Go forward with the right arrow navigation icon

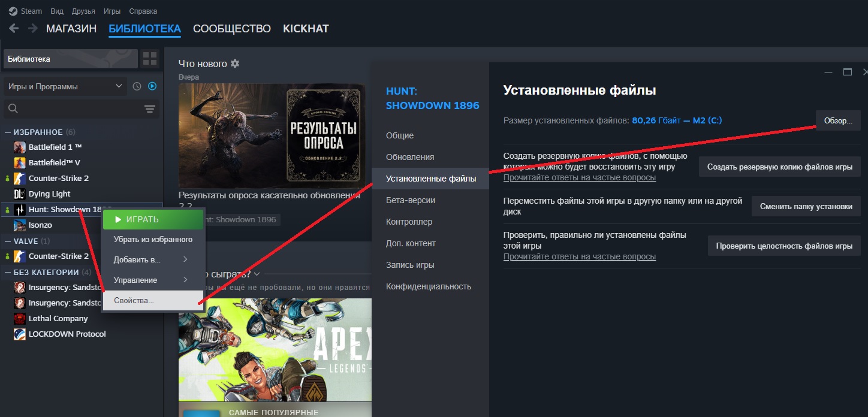pyautogui.click(x=32, y=28)
